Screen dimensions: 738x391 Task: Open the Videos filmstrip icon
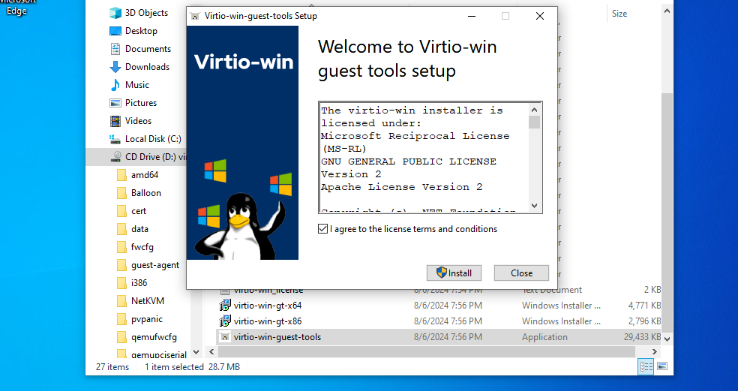coord(115,121)
